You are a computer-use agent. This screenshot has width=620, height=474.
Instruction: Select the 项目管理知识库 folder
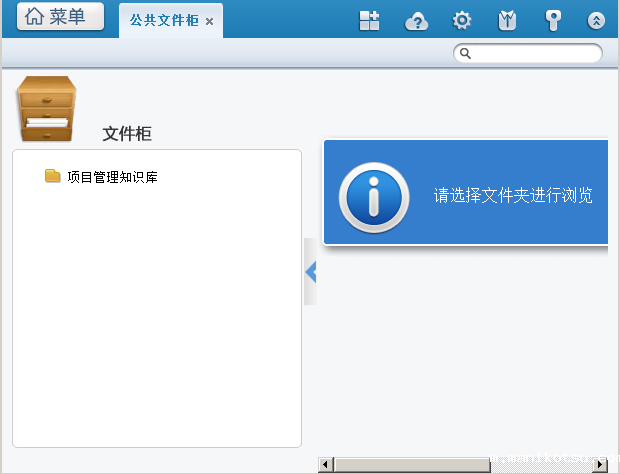tap(112, 177)
